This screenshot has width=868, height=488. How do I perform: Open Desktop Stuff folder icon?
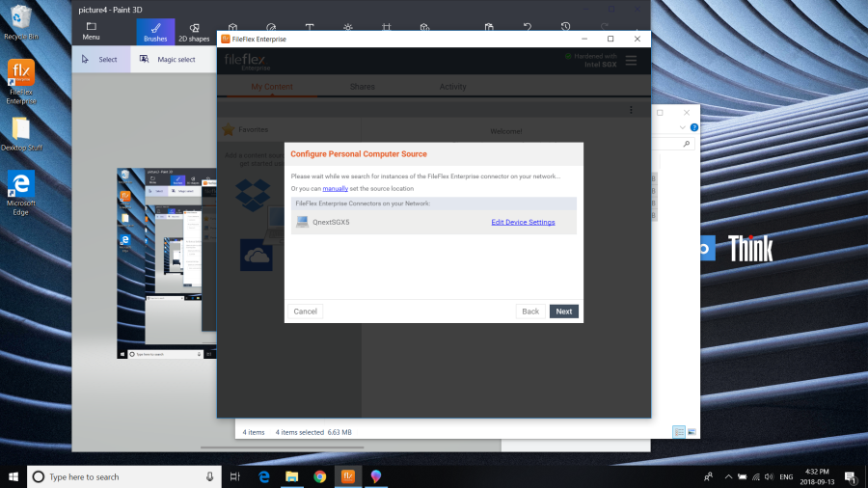(x=21, y=134)
